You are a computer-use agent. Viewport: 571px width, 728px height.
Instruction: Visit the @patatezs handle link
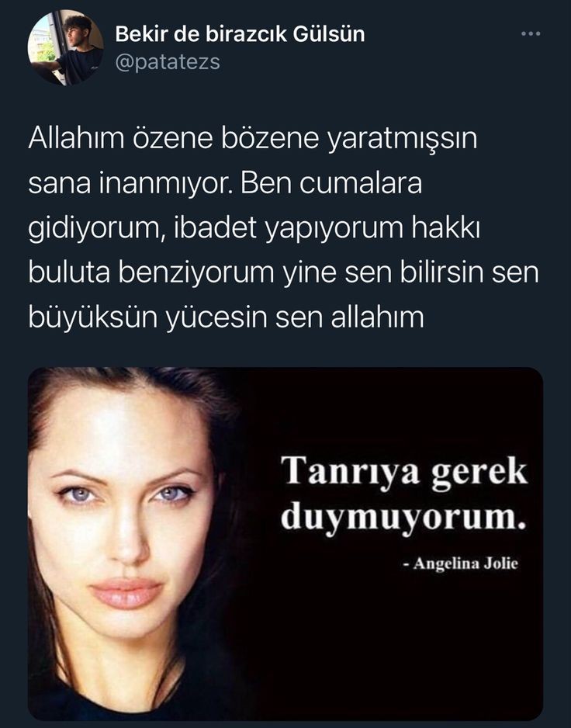pos(168,62)
